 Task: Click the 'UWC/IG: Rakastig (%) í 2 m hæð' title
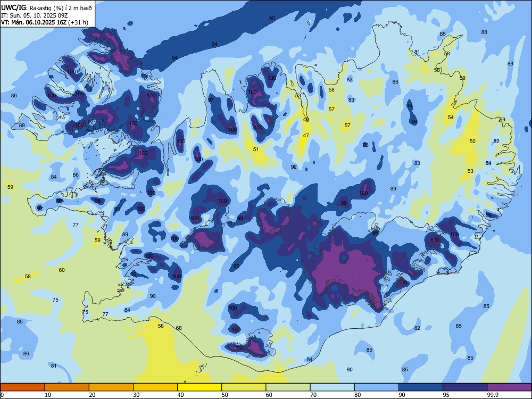46,8
